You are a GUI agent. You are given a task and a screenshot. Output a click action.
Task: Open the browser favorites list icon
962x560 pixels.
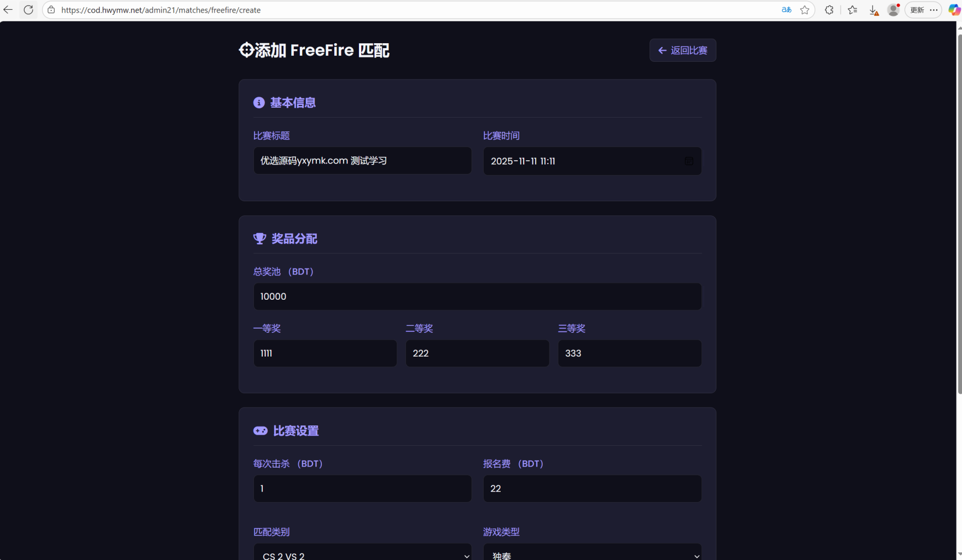coord(852,10)
